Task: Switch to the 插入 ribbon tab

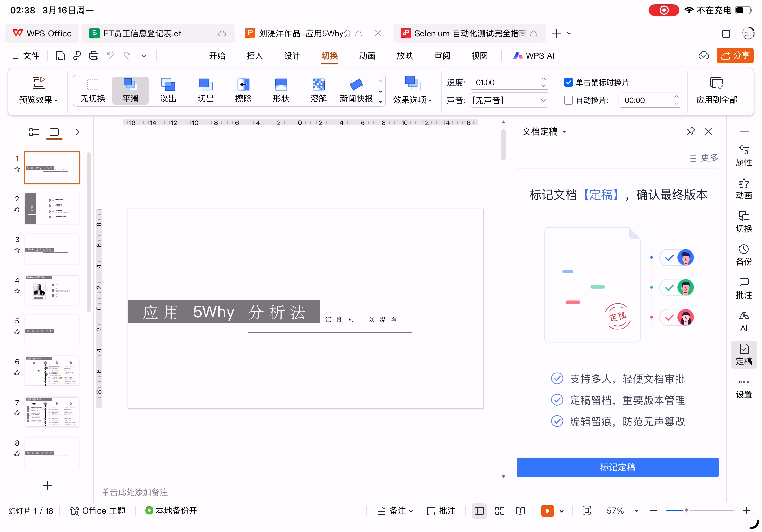Action: click(x=255, y=56)
